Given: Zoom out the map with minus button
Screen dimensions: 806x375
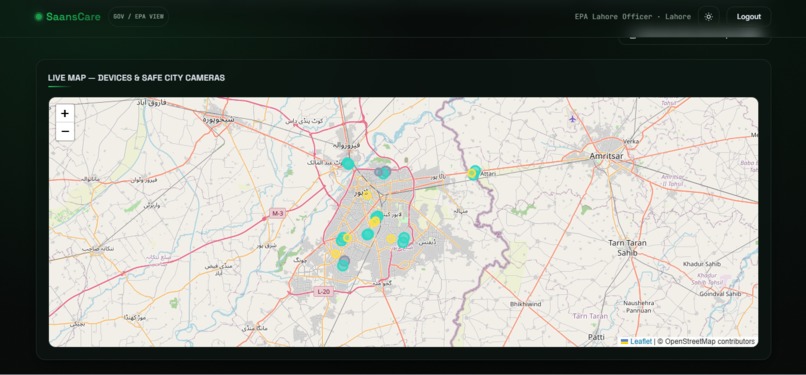Looking at the screenshot, I should click(65, 132).
